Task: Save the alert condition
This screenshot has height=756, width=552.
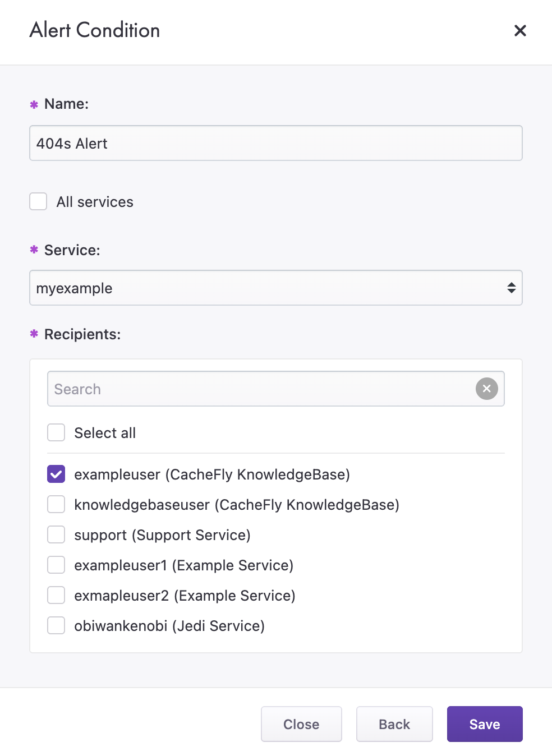Action: point(485,724)
